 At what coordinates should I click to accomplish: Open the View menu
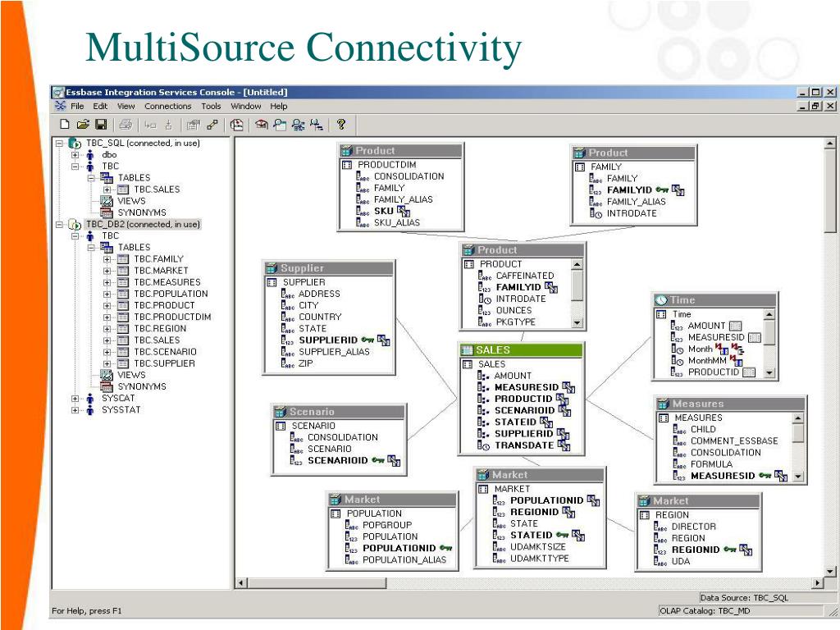126,106
